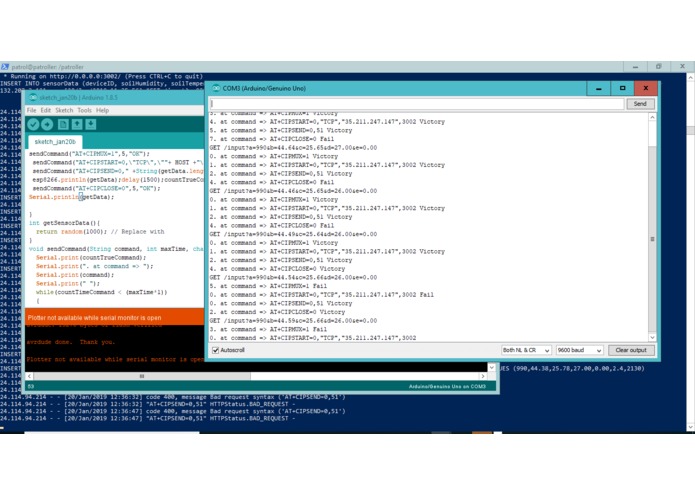Click the console horizontal scroll right arrow
695x494 pixels.
(x=483, y=376)
